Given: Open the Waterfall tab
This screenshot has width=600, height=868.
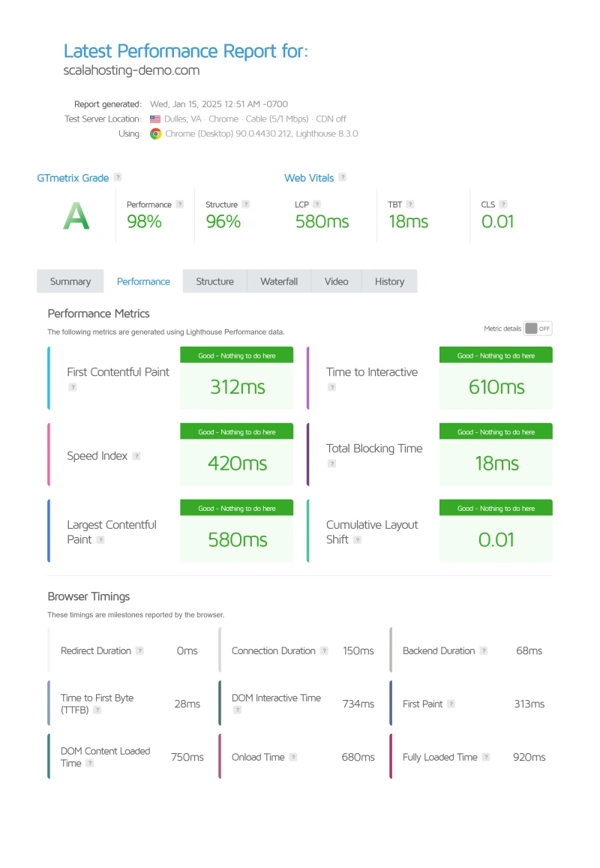Looking at the screenshot, I should coord(279,282).
